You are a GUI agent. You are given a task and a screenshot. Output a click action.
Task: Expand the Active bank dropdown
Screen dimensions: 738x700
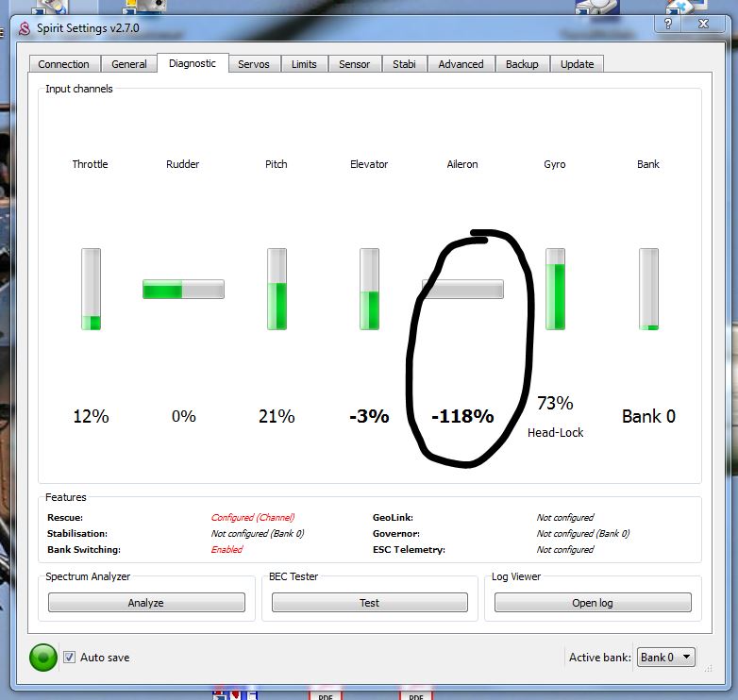pyautogui.click(x=666, y=657)
